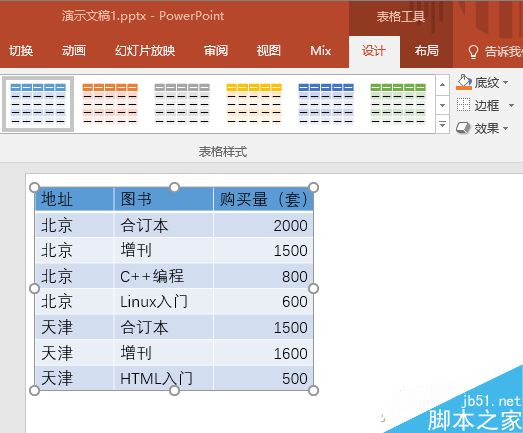Click the 边框 borders grid icon

click(463, 105)
